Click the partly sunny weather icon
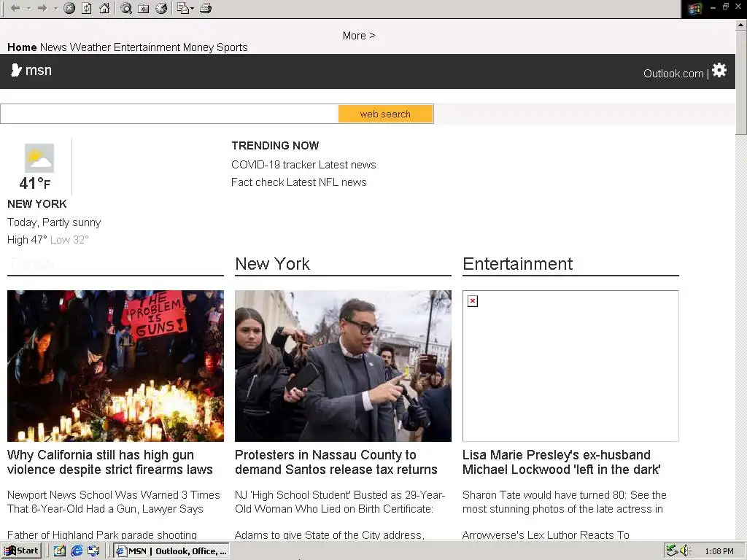Screen dimensions: 747x560 point(39,158)
